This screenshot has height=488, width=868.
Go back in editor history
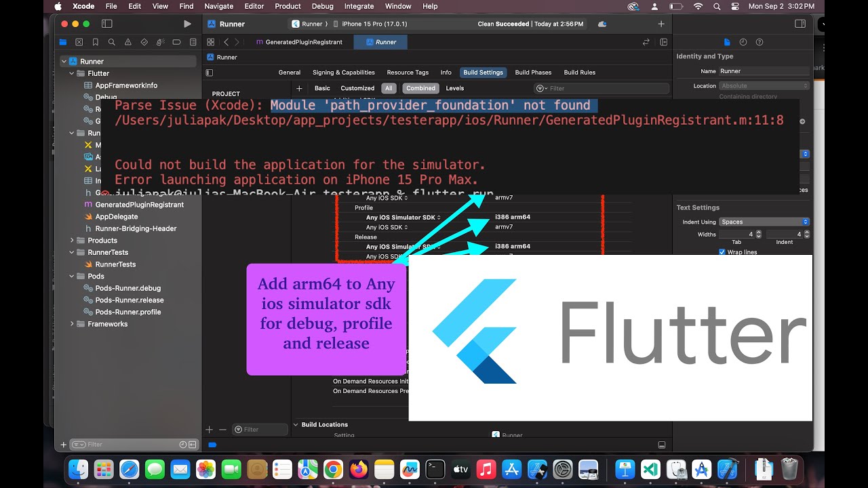pyautogui.click(x=226, y=42)
